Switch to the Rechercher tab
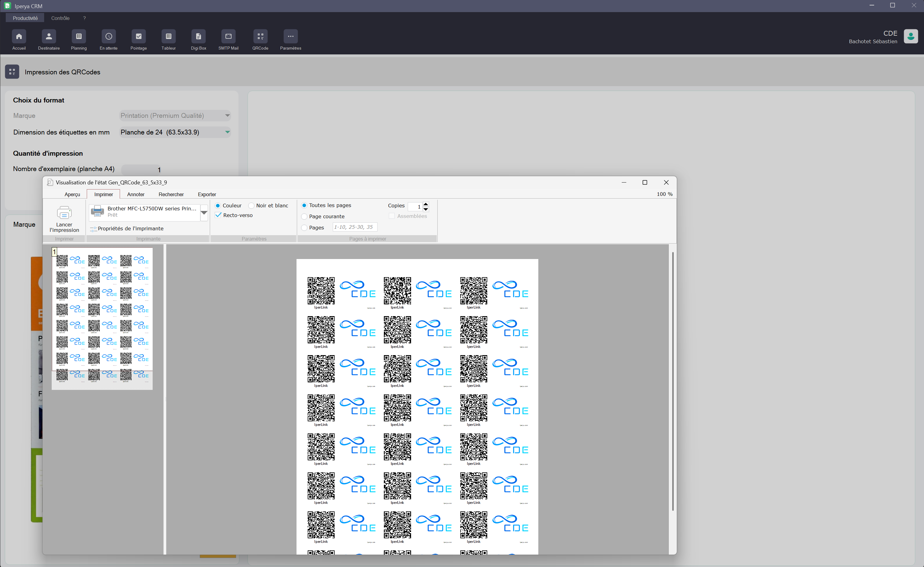The height and width of the screenshot is (567, 924). (171, 194)
